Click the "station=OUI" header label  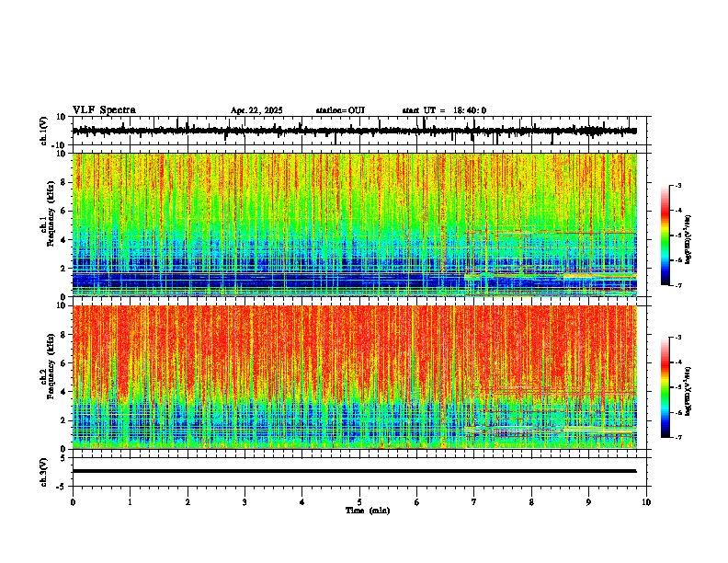point(340,110)
